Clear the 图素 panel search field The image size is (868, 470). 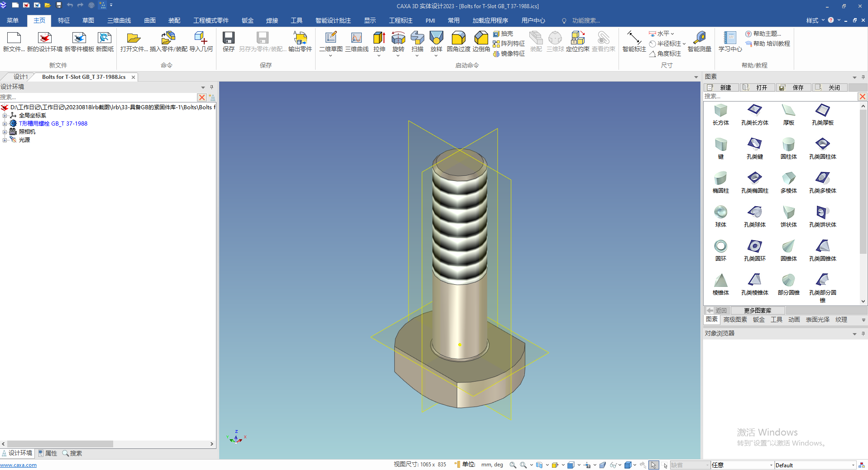(863, 97)
